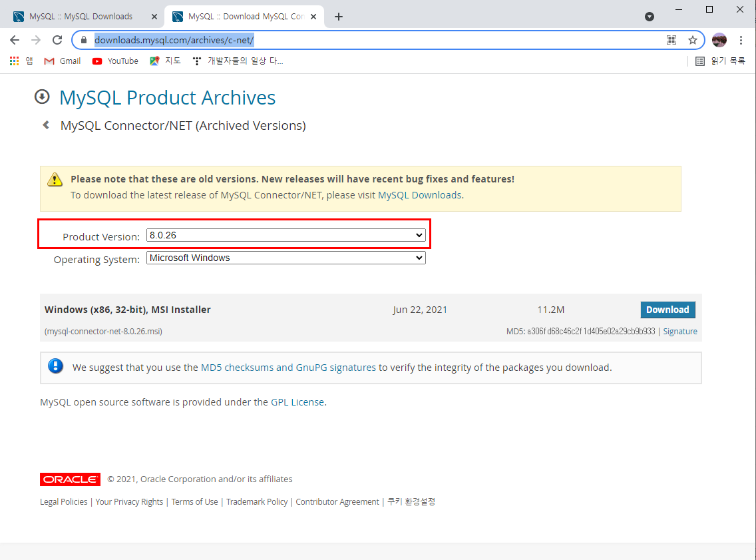Image resolution: width=756 pixels, height=560 pixels.
Task: Open MD5 checksums and GnuPG signatures link
Action: (x=288, y=368)
